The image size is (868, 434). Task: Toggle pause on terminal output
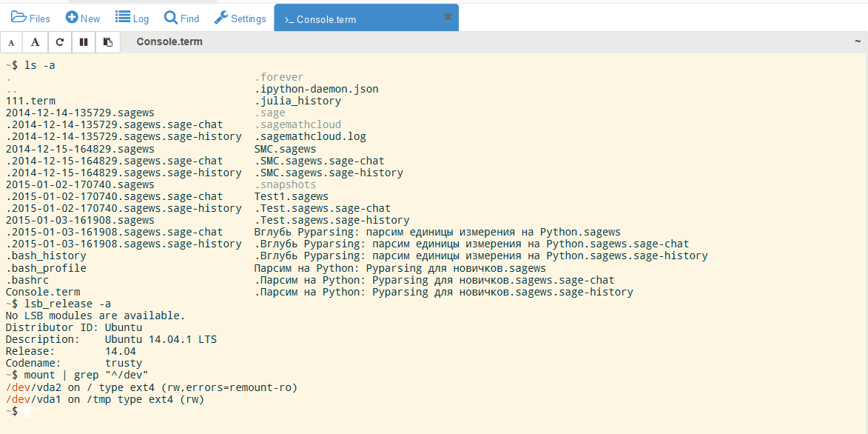coord(84,42)
